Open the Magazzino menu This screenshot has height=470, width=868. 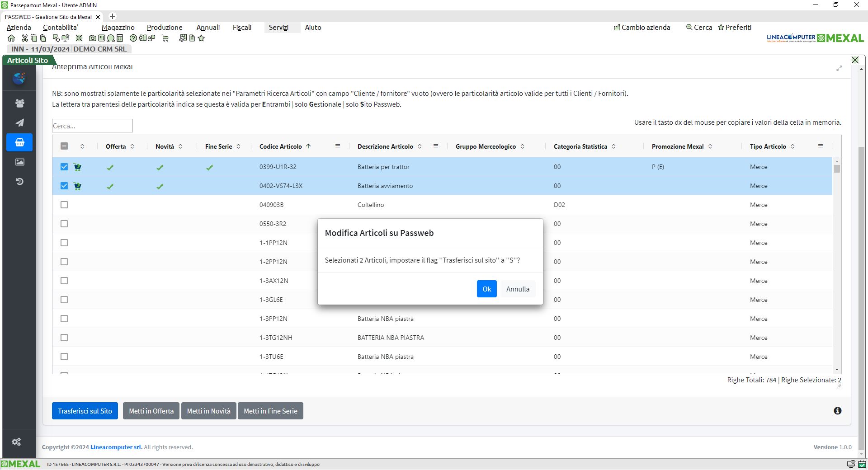[118, 28]
